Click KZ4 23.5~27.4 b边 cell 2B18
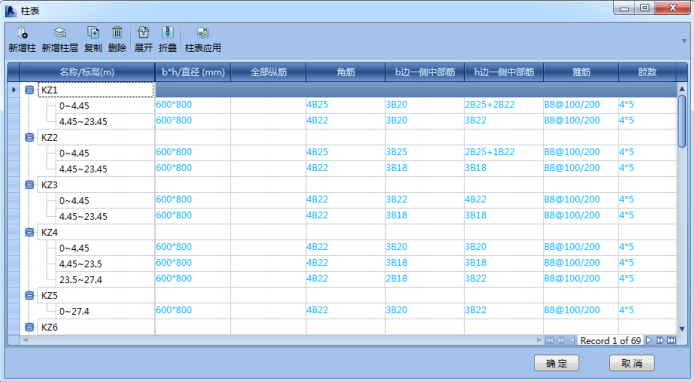This screenshot has width=694, height=382. coord(424,279)
